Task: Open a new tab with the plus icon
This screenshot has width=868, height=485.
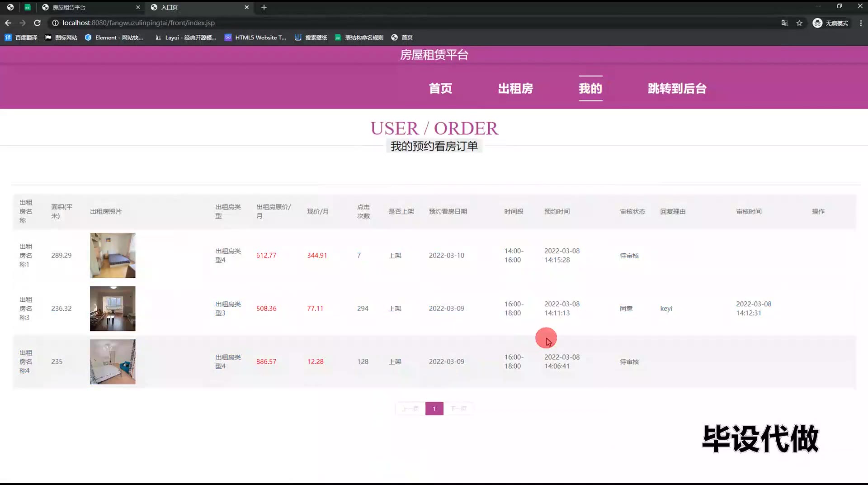Action: point(264,7)
